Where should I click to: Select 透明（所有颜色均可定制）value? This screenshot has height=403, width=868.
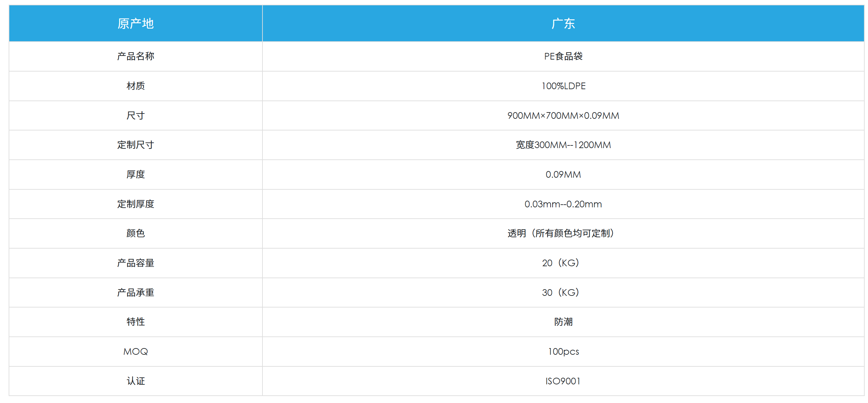point(563,233)
